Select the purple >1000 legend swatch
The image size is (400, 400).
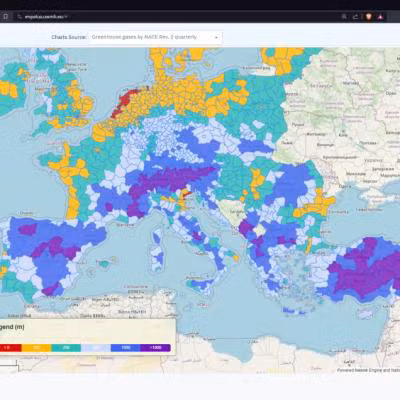(155, 348)
